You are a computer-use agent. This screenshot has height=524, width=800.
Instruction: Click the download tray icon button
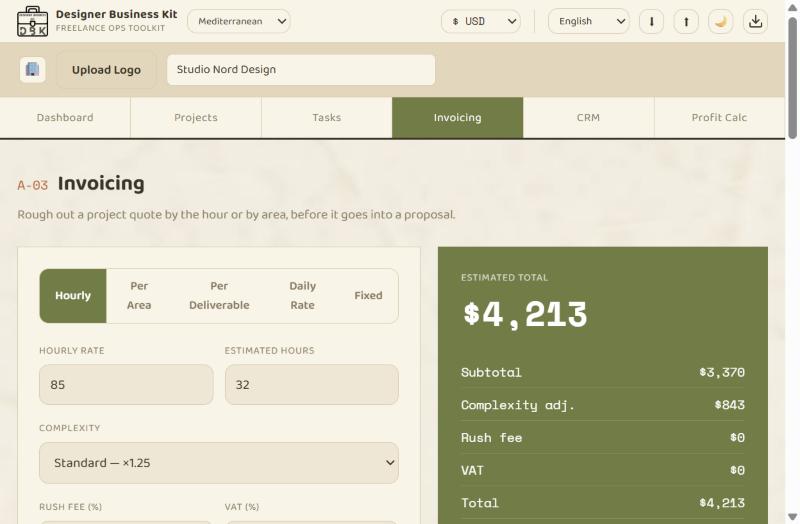[x=756, y=21]
